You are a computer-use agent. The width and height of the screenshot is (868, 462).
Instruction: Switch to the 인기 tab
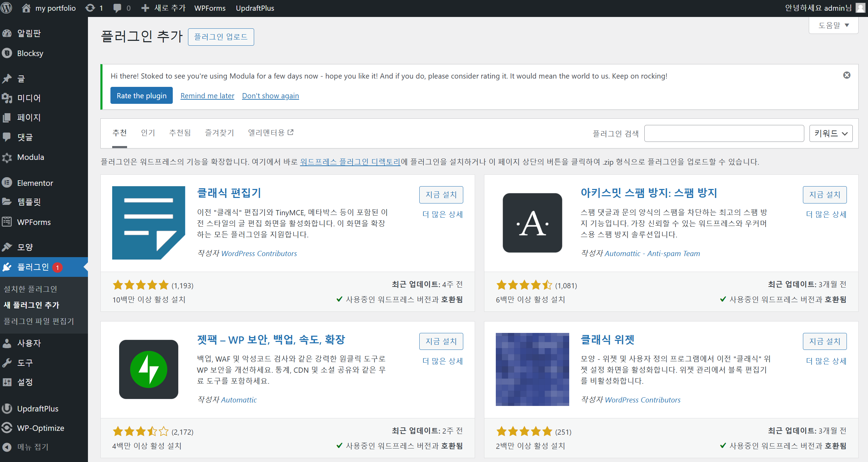148,133
